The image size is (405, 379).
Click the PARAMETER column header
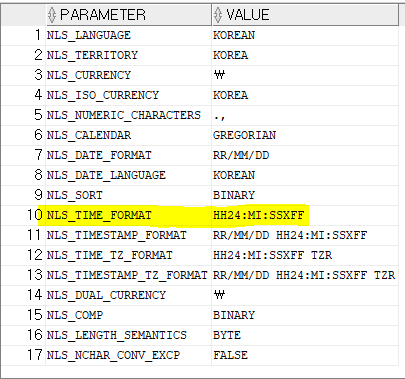[x=129, y=15]
